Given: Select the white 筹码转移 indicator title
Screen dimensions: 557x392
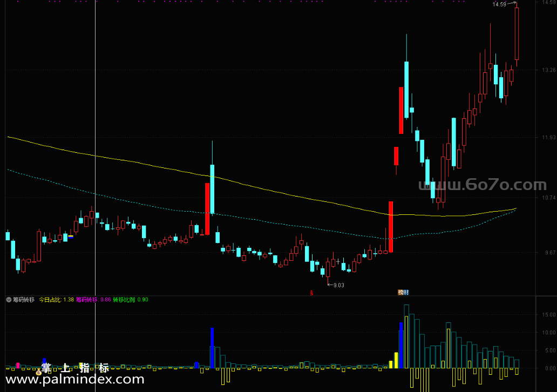Looking at the screenshot, I should pos(24,300).
